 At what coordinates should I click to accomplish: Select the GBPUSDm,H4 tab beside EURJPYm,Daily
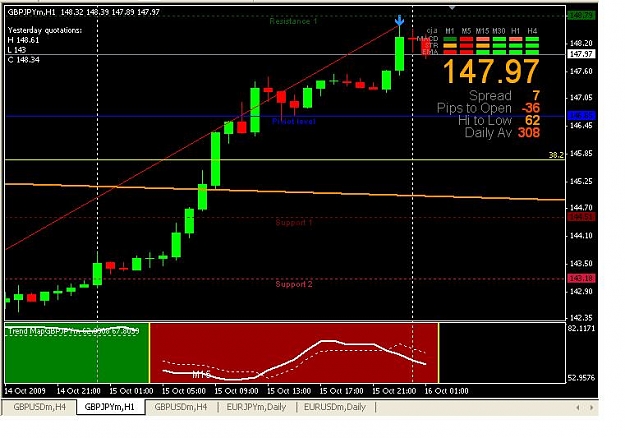(x=181, y=407)
